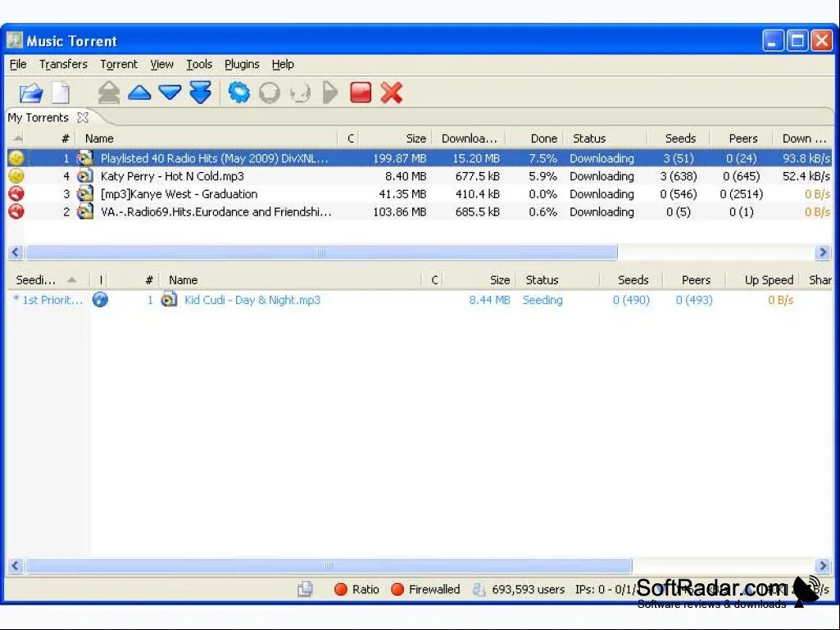Sort seeding list by Up Speed column header
This screenshot has width=840, height=630.
763,279
